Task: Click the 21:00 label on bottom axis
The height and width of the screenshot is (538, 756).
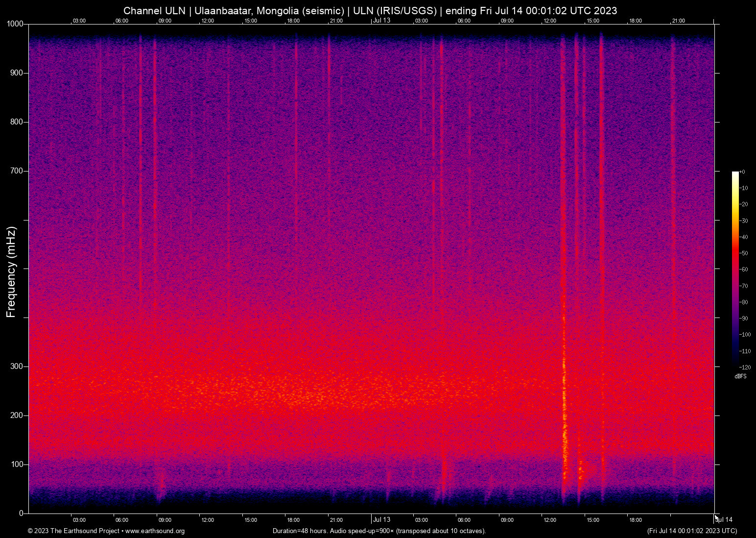Action: tap(337, 520)
